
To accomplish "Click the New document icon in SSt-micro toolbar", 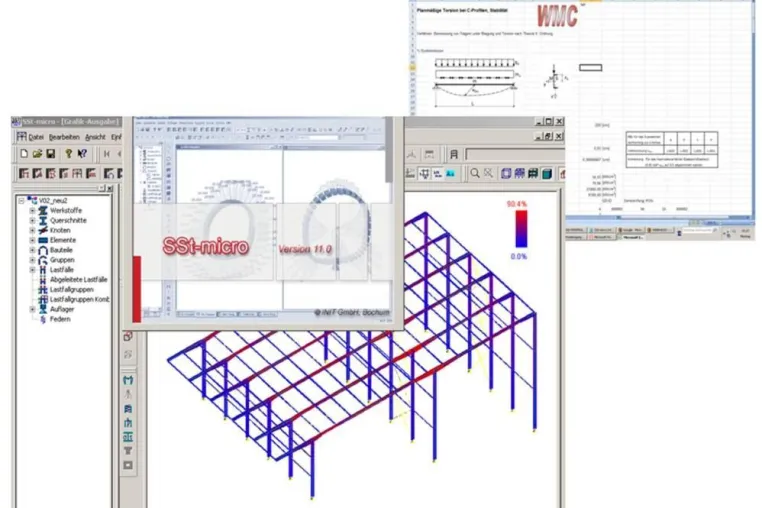I will coord(24,154).
